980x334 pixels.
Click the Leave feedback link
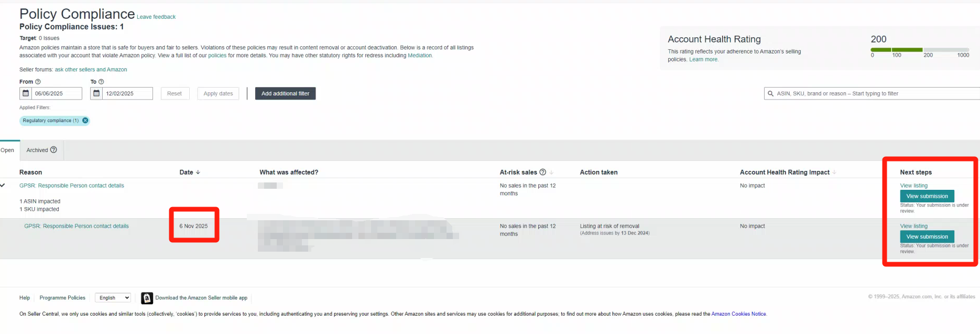[156, 17]
